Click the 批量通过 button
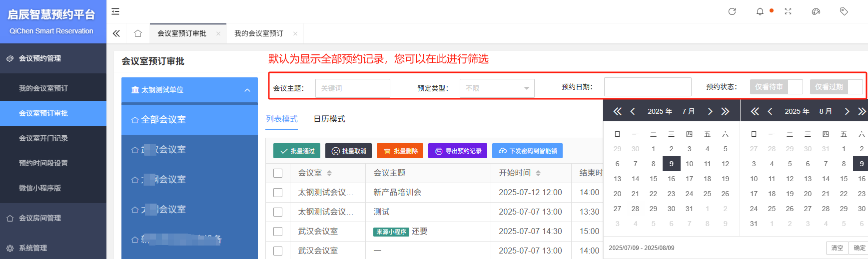Viewport: 868px width, 259px height. click(297, 151)
